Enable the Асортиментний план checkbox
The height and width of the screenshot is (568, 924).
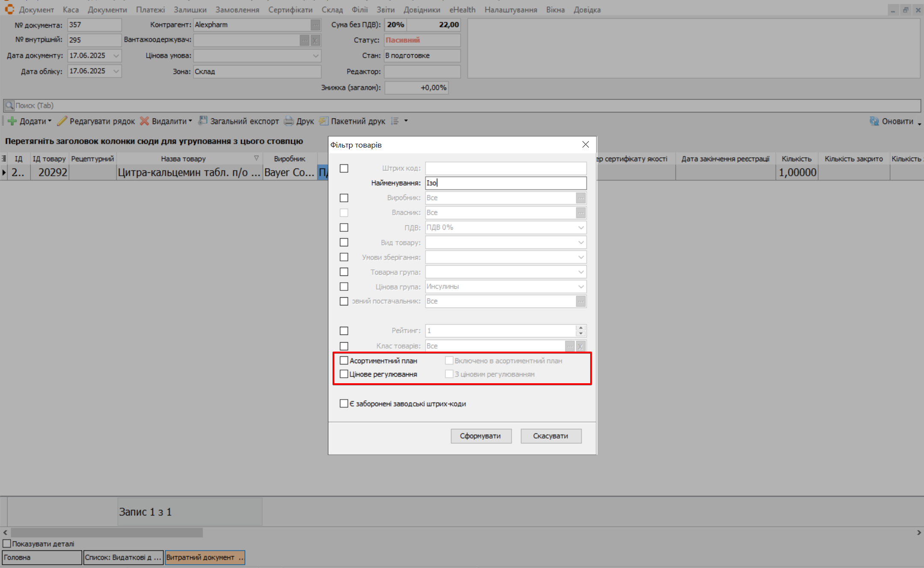click(344, 361)
